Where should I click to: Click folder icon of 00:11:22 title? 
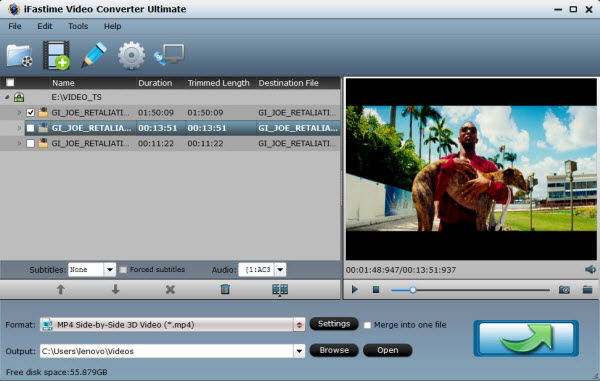[x=43, y=143]
